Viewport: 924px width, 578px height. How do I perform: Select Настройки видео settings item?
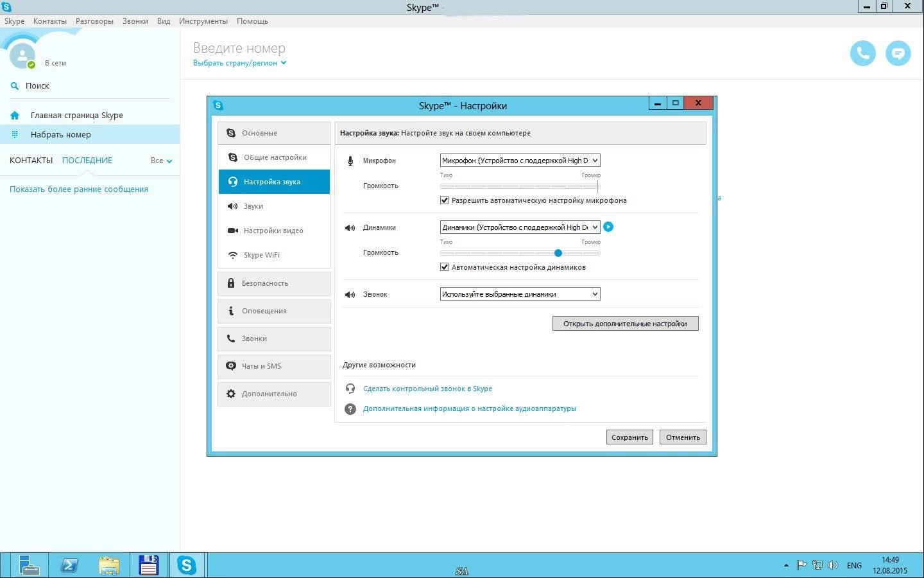(x=274, y=231)
